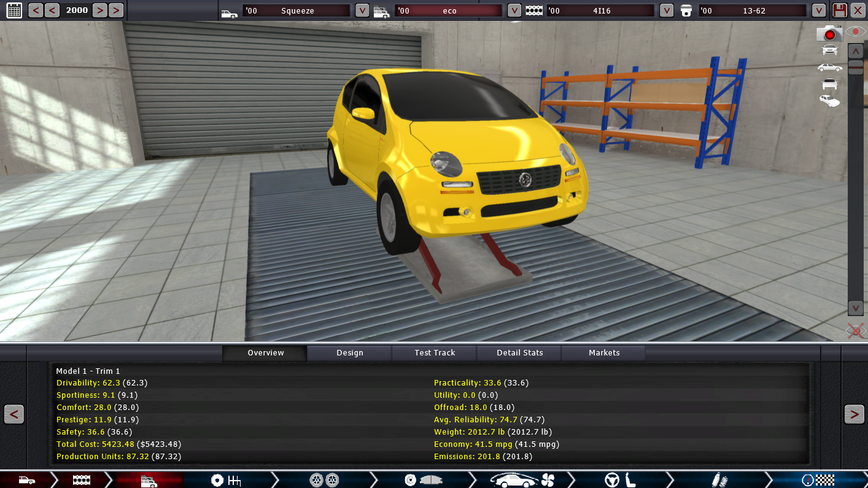
Task: Switch to side view car icon
Action: tap(829, 67)
